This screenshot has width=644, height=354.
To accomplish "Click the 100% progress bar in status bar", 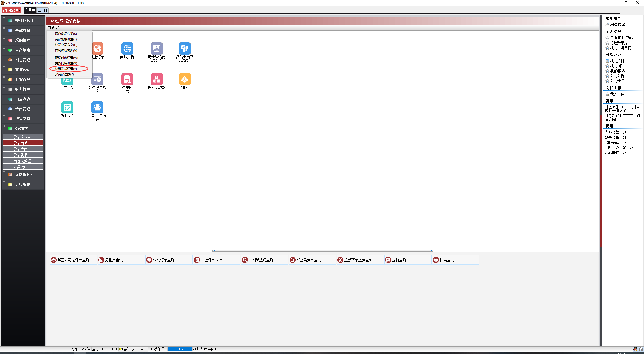I will pyautogui.click(x=179, y=349).
